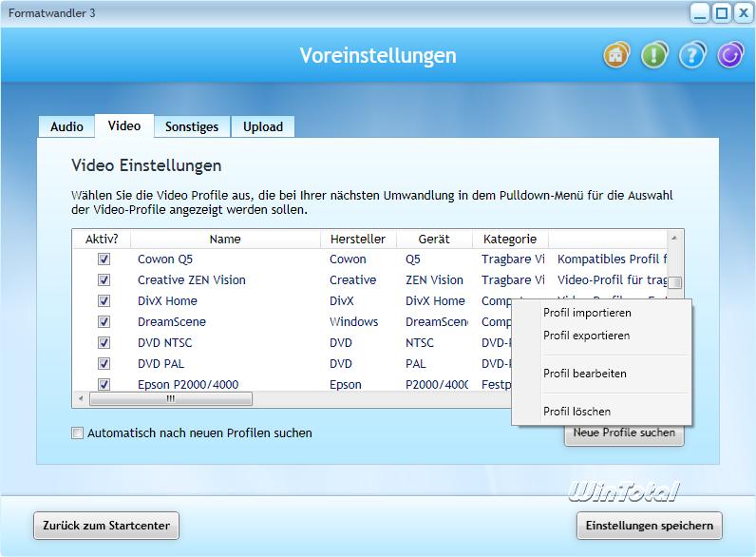Sort by the Aktiv? column header

(x=102, y=239)
